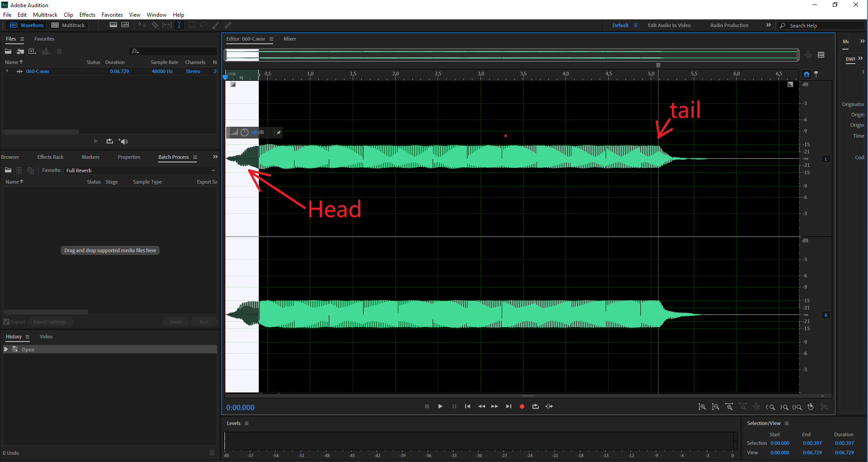
Task: Toggle right channel R enable button
Action: (x=826, y=315)
